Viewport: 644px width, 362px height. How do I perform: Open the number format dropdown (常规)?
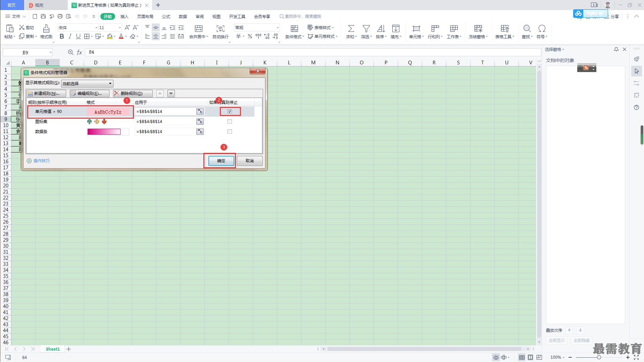tap(278, 28)
